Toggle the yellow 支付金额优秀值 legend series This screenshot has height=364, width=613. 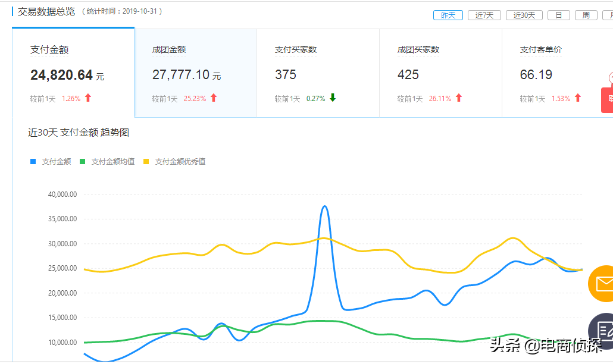174,162
